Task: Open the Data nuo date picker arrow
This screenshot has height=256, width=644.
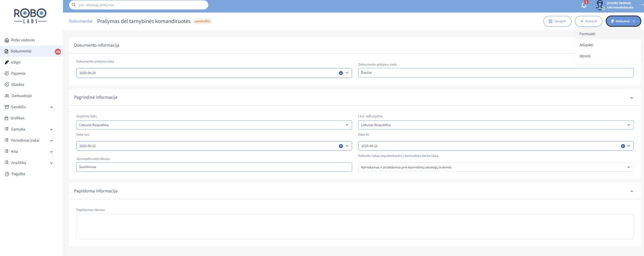Action: pos(347,146)
